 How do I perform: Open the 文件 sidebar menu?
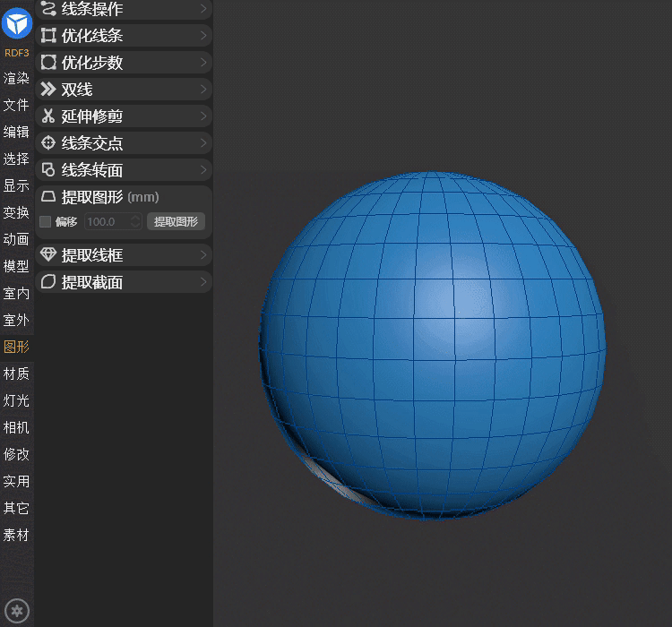(x=16, y=105)
